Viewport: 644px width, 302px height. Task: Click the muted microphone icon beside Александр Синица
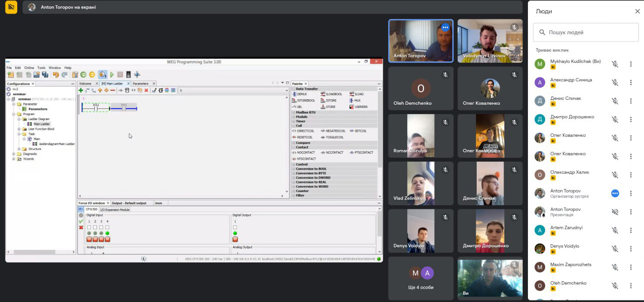tap(615, 83)
